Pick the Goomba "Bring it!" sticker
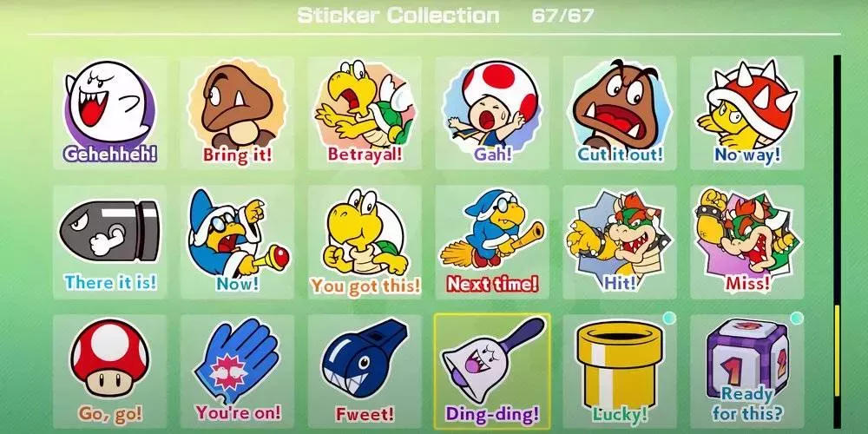Screen dimensions: 868x434 [237, 113]
